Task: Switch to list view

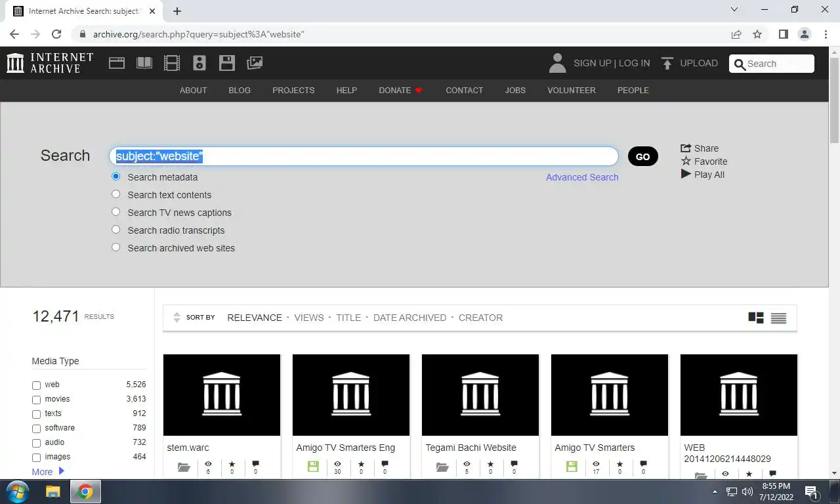Action: click(x=778, y=318)
